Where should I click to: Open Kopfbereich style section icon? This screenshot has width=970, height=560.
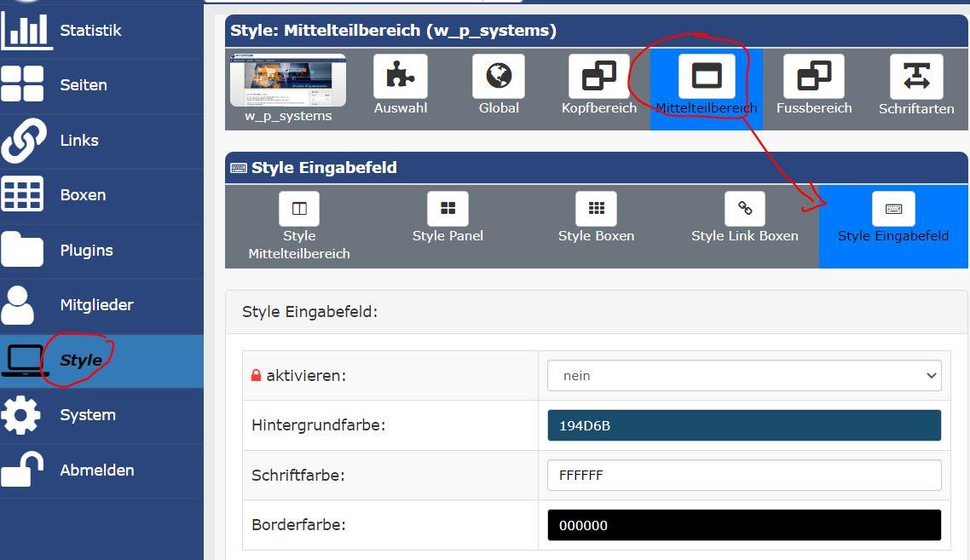click(598, 77)
